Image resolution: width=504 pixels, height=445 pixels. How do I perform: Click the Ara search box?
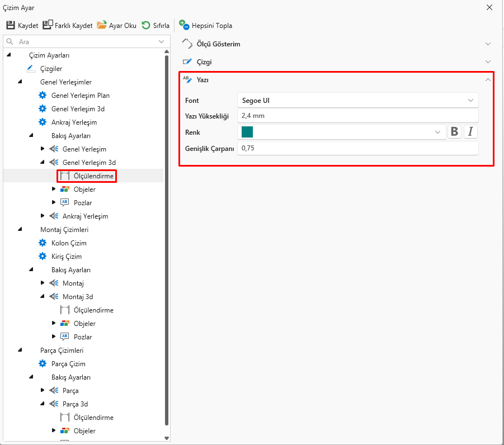[x=84, y=42]
